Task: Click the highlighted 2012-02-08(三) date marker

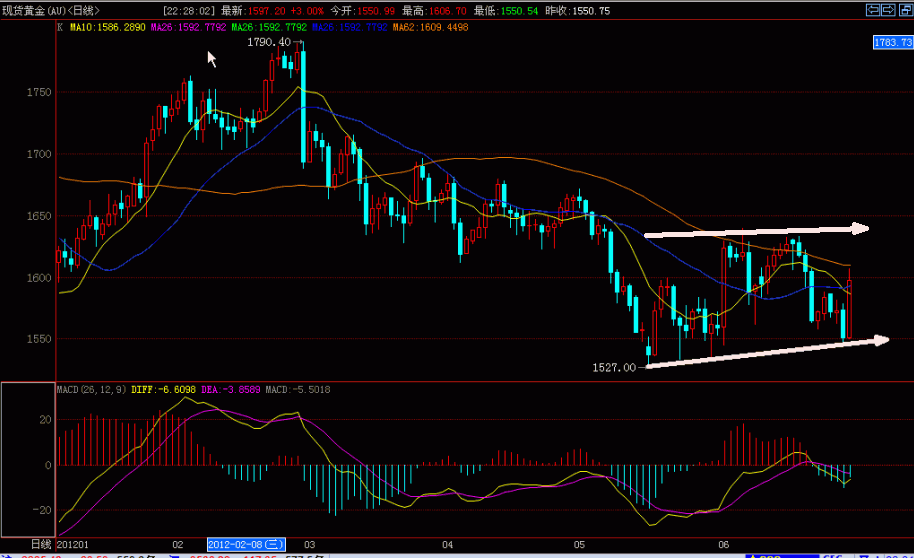Action: (x=246, y=545)
